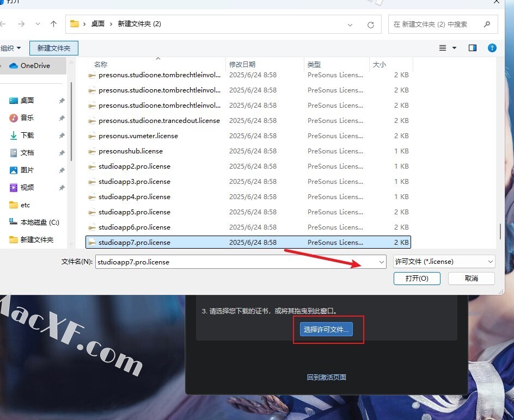The height and width of the screenshot is (420, 514).
Task: Expand the 文件名 combo box arrow
Action: (382, 262)
